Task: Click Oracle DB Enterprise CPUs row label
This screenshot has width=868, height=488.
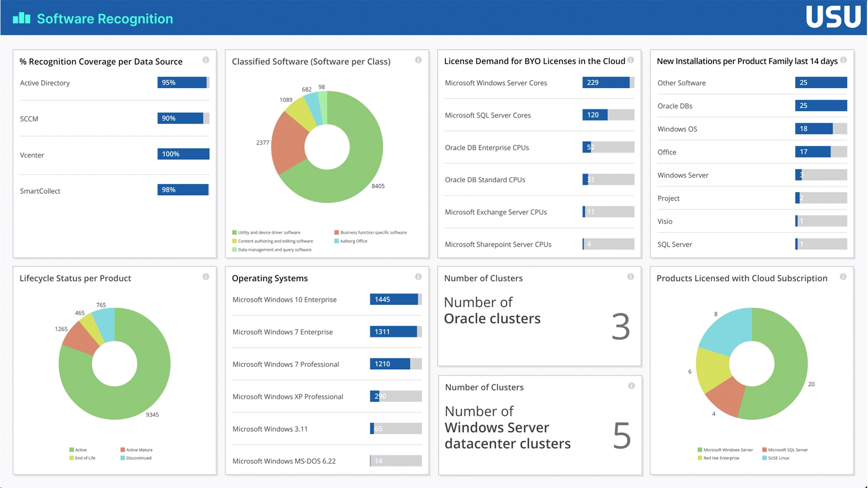Action: [486, 148]
